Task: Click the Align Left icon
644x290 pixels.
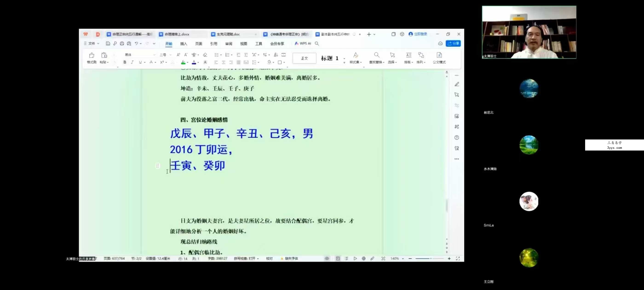Action: (x=216, y=62)
